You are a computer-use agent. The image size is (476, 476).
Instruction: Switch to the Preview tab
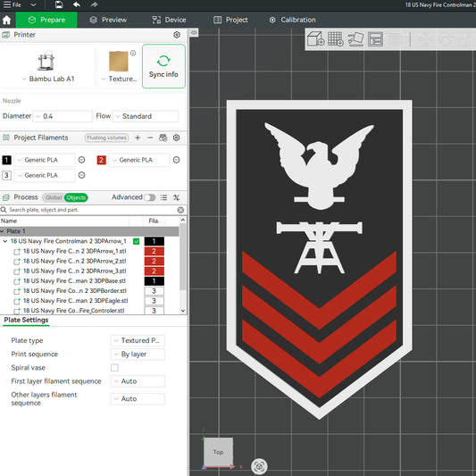(x=108, y=20)
